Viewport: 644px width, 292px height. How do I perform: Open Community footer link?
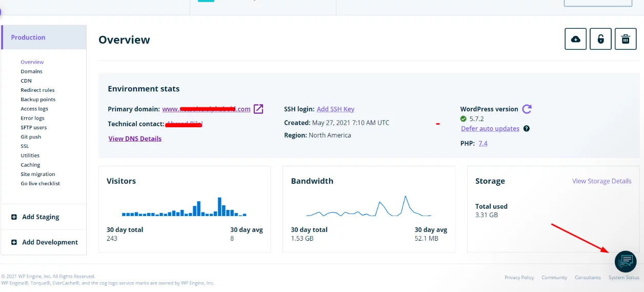pyautogui.click(x=554, y=278)
